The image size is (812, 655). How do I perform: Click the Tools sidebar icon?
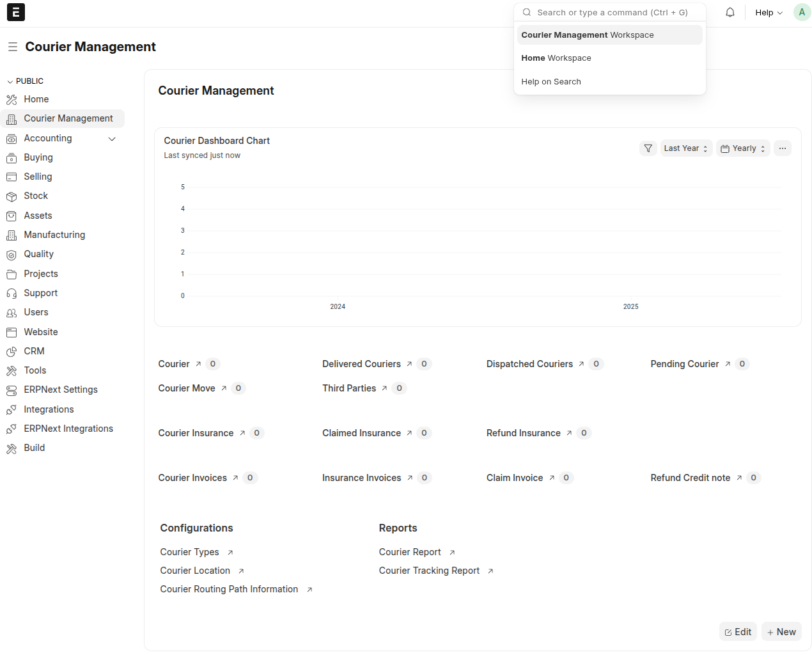pos(12,371)
